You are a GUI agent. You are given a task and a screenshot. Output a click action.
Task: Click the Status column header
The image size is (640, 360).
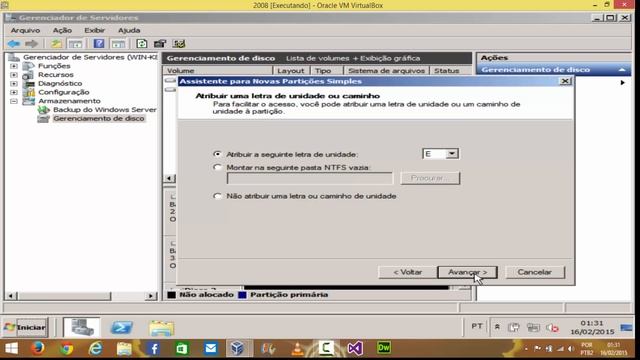coord(450,71)
